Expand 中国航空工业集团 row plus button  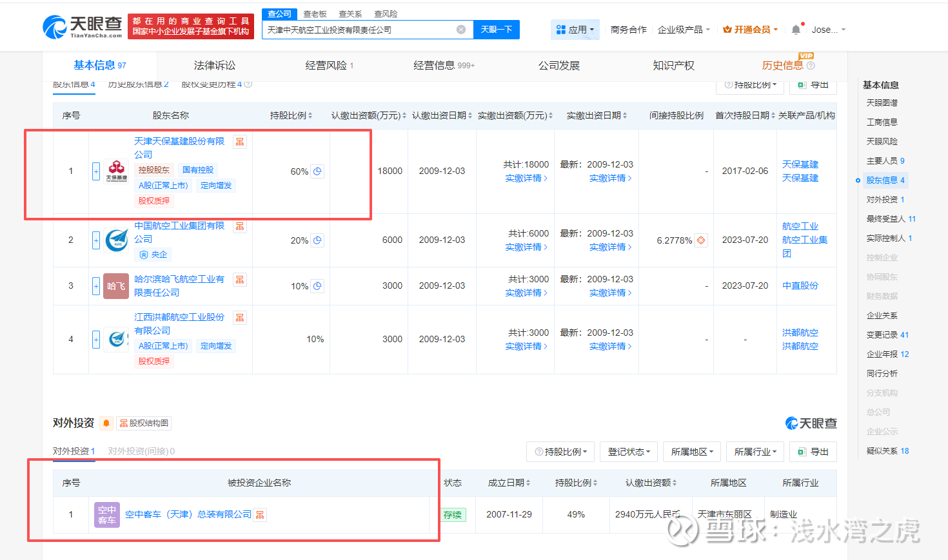click(x=96, y=240)
